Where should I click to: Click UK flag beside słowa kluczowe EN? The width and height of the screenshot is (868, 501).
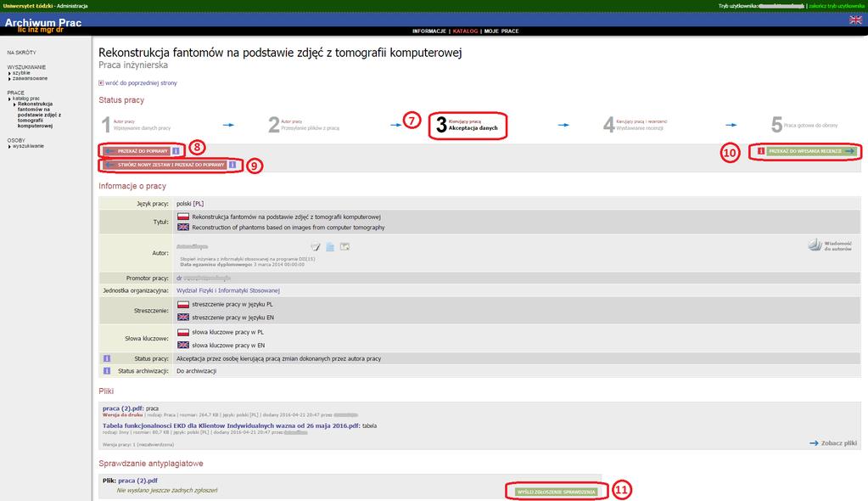(183, 345)
